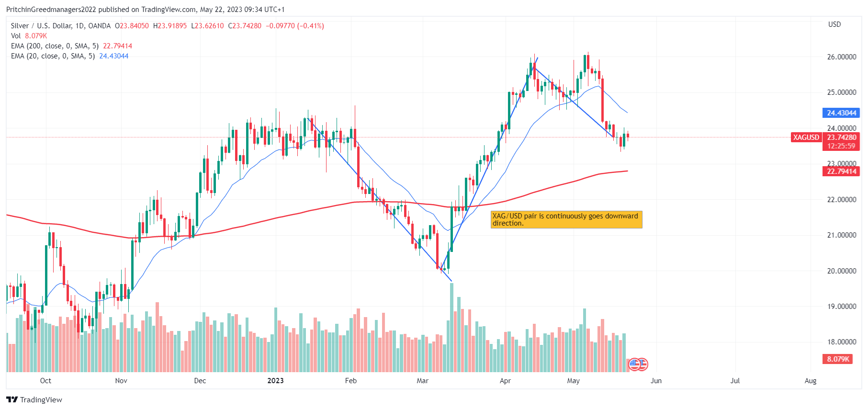The image size is (868, 410).
Task: Select the Vol indicator legend
Action: [x=16, y=36]
